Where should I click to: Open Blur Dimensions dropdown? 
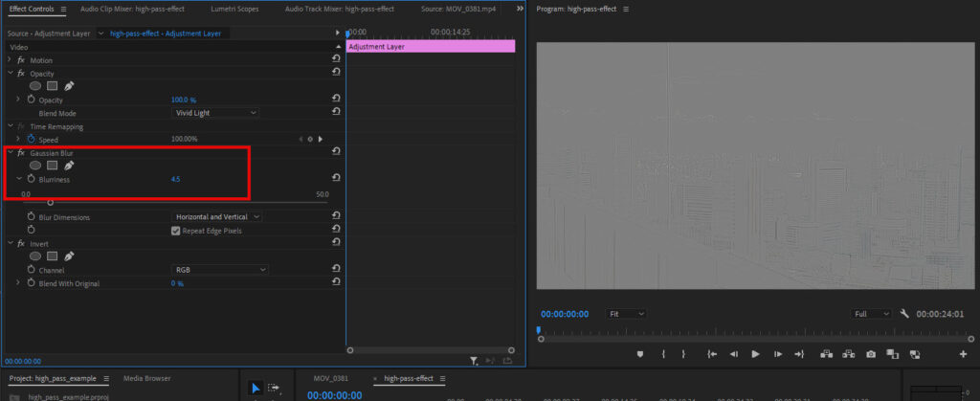[x=217, y=217]
